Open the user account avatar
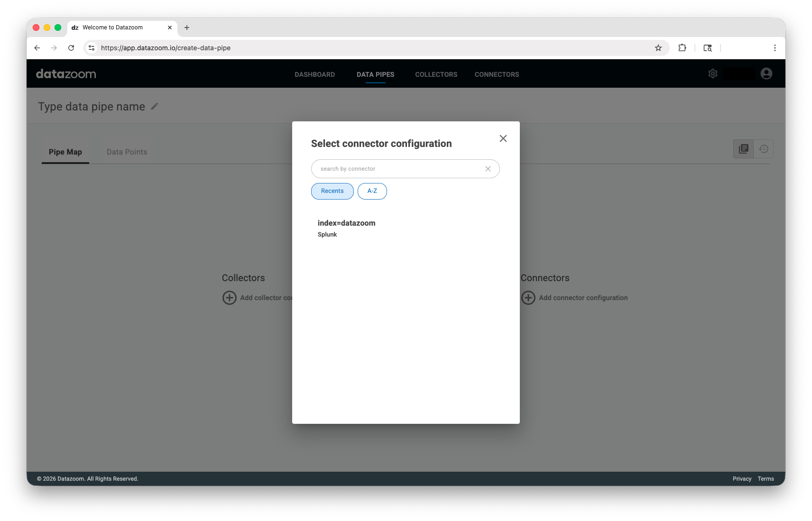The height and width of the screenshot is (521, 812). [766, 73]
